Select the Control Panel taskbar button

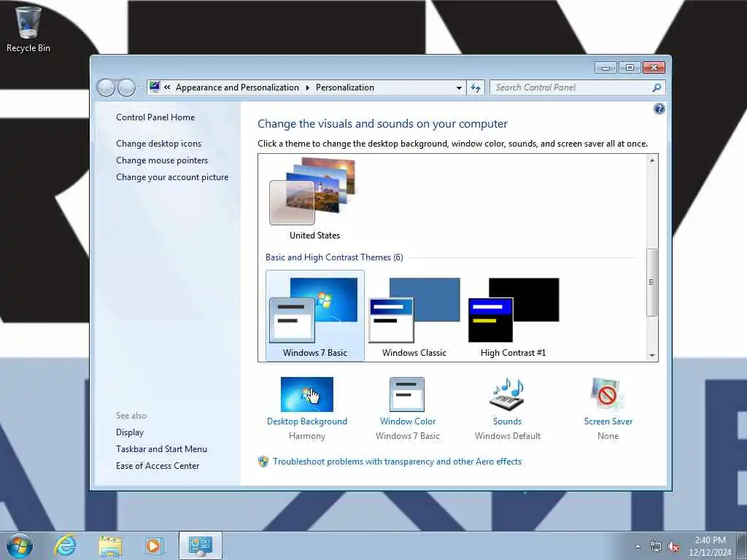click(x=200, y=545)
